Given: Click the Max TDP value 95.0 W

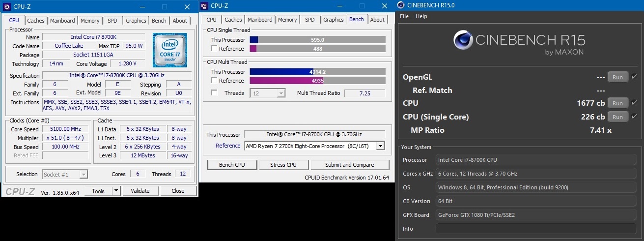Looking at the screenshot, I should pyautogui.click(x=134, y=46).
